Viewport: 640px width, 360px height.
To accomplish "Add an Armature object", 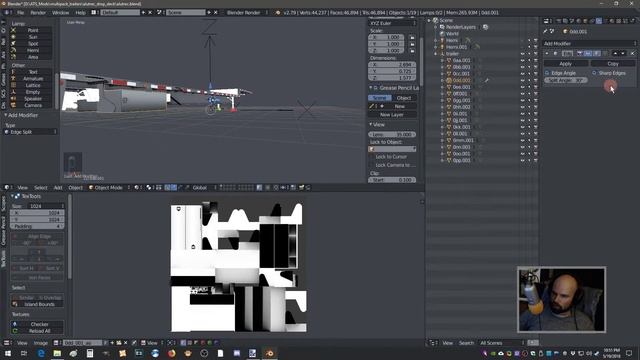I will click(31, 78).
